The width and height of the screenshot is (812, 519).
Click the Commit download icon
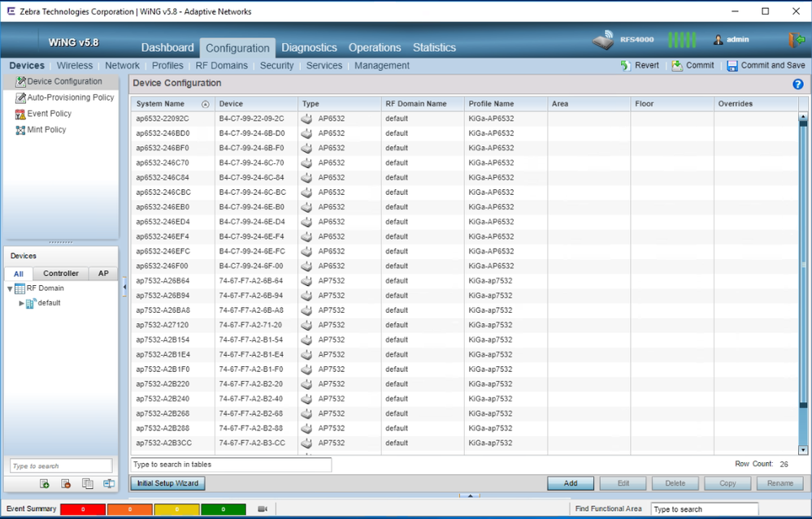(677, 66)
